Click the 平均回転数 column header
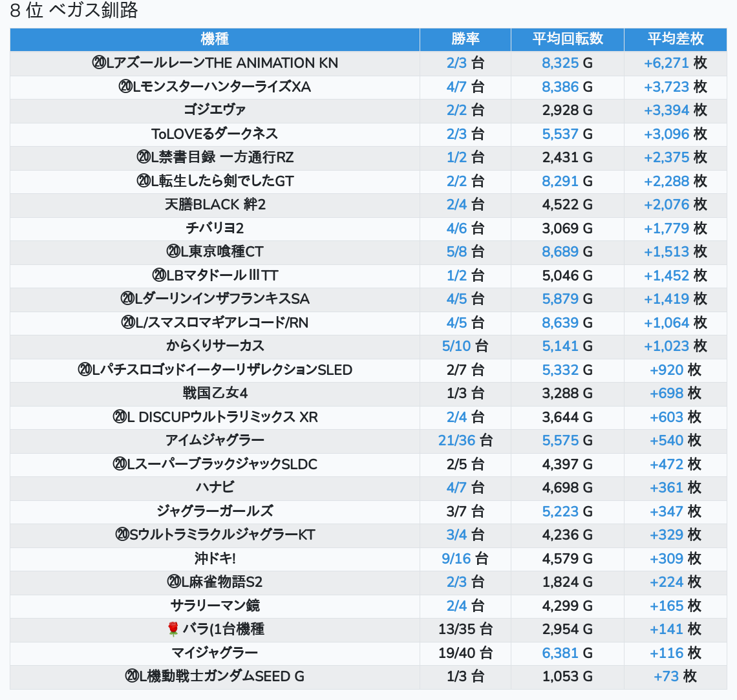This screenshot has height=700, width=737. click(x=567, y=39)
